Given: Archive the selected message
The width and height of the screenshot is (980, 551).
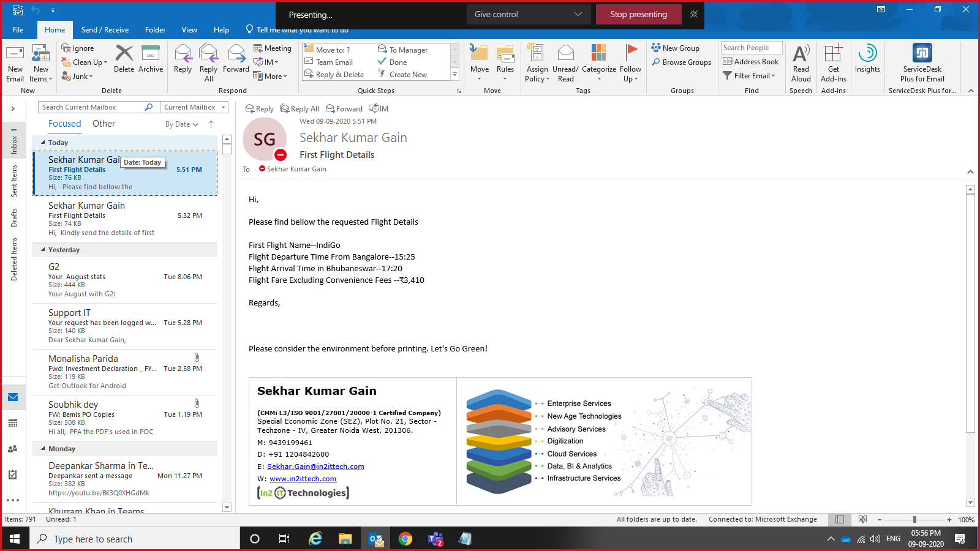Looking at the screenshot, I should (x=151, y=59).
